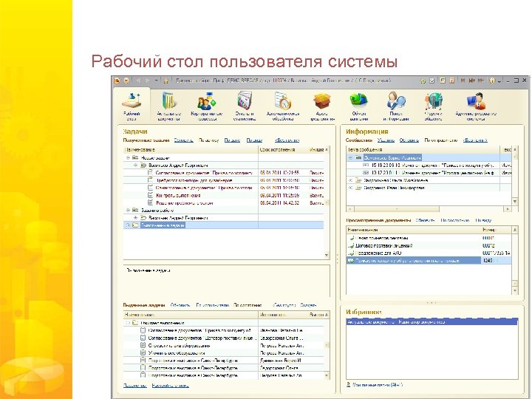Expand Васильев Андрей node under Задачи в работе
Screen dimensions: 532x399
pyautogui.click(x=136, y=218)
